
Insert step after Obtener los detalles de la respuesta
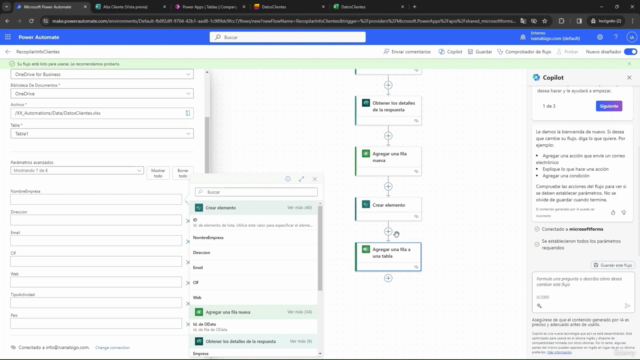coord(388,136)
